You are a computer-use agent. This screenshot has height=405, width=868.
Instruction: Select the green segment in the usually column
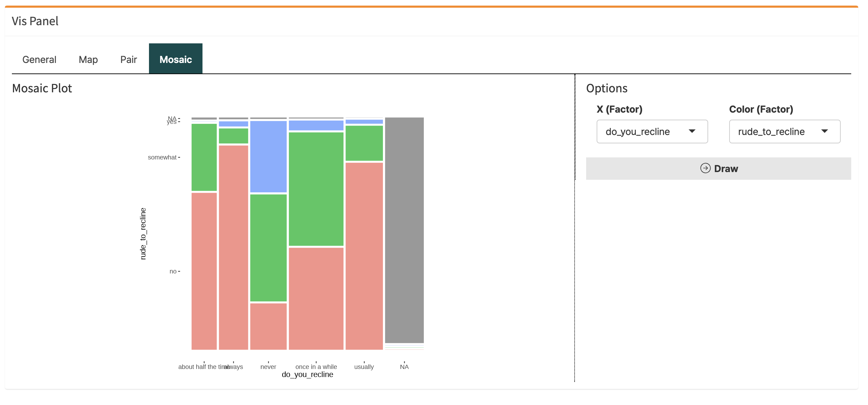[x=364, y=143]
